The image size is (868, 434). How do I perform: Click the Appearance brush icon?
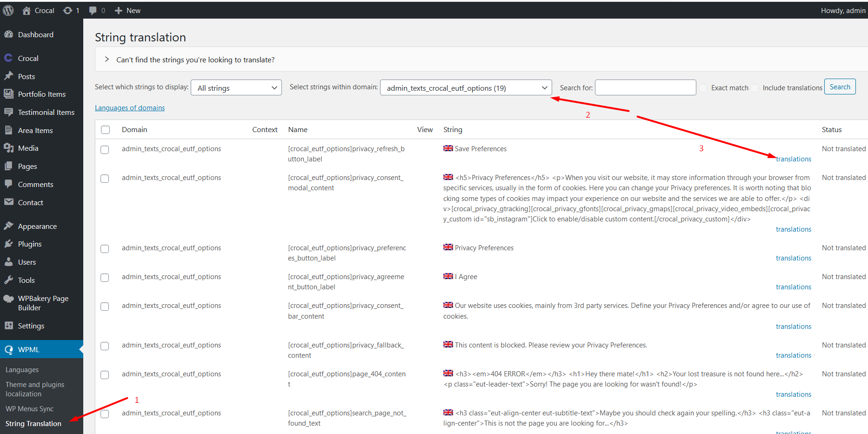[8, 226]
